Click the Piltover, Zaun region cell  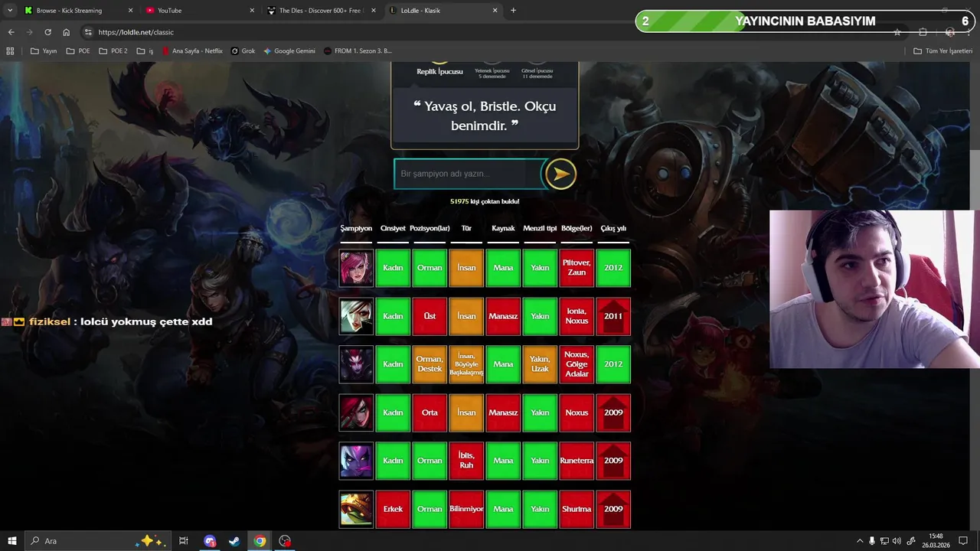click(x=577, y=268)
